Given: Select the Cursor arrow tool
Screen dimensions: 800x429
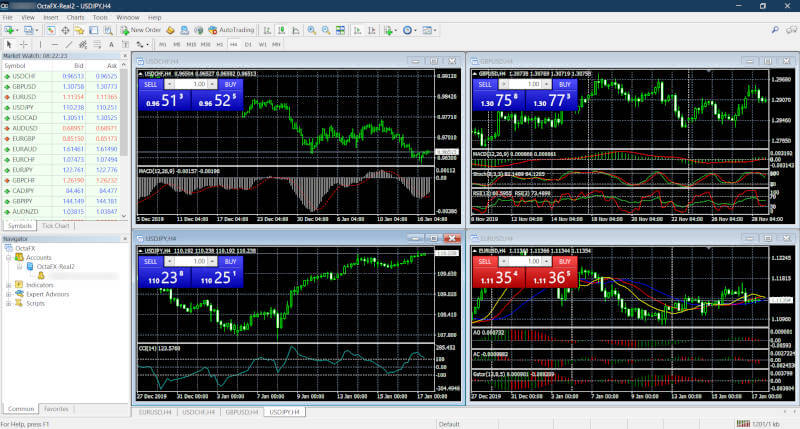Looking at the screenshot, I should pos(9,45).
